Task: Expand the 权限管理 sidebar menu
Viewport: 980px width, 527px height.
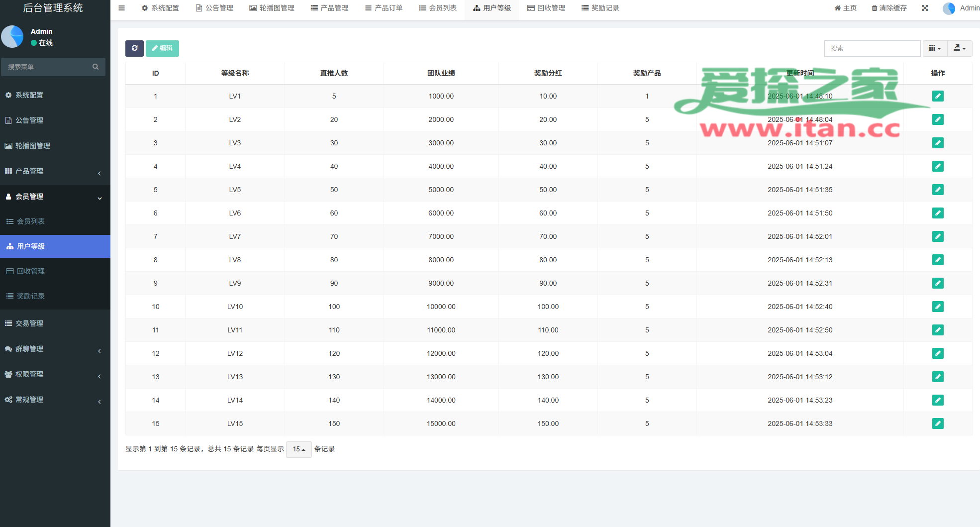Action: pos(55,374)
